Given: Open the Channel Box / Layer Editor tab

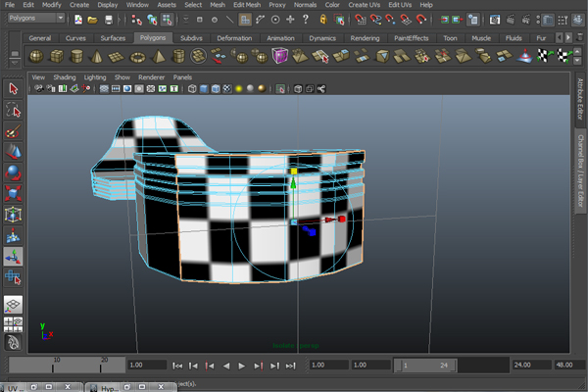Looking at the screenshot, I should [x=580, y=171].
